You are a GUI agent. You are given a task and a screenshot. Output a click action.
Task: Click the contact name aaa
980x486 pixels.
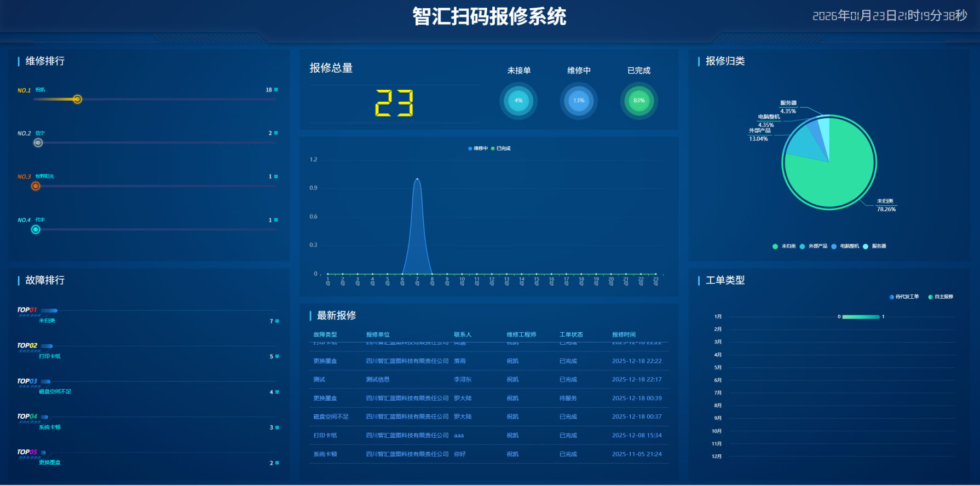pyautogui.click(x=459, y=436)
